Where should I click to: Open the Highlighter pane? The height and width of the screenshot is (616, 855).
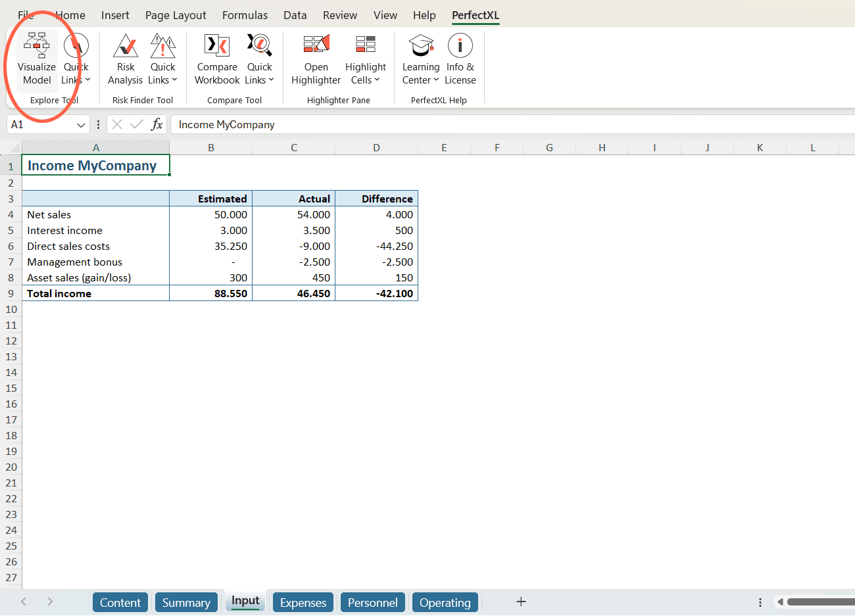point(316,60)
